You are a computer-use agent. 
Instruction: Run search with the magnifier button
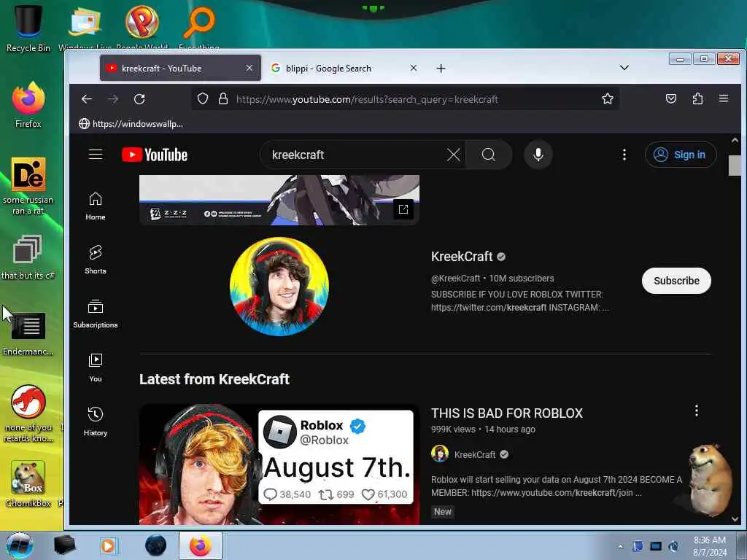488,155
